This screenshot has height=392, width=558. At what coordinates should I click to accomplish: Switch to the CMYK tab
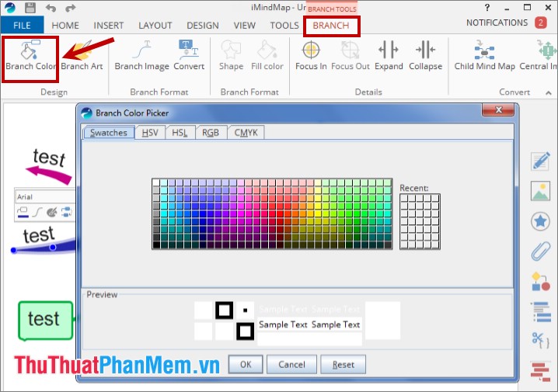(x=246, y=133)
